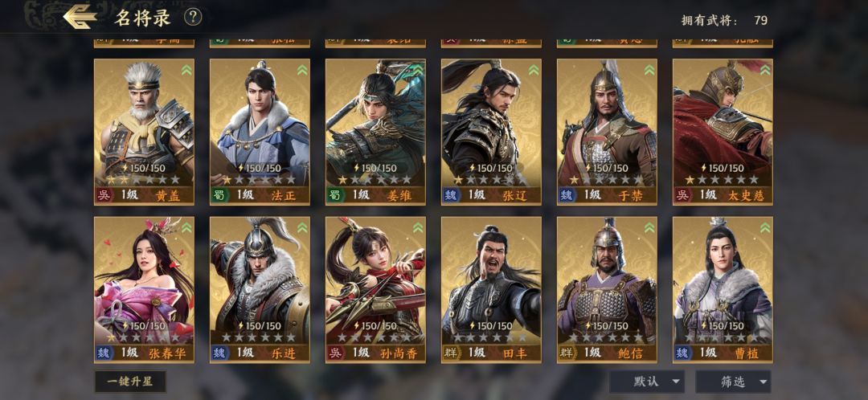Image resolution: width=868 pixels, height=400 pixels.
Task: Click the golden back arrow icon
Action: (80, 17)
